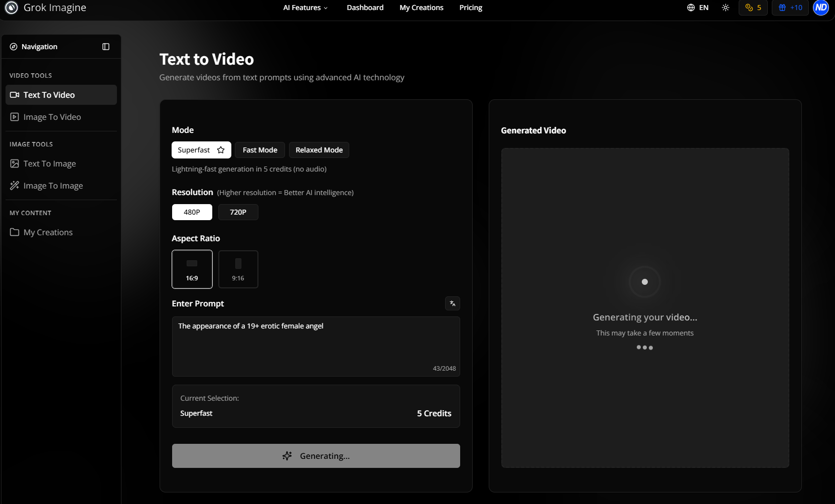Click the Grok Imagine logo icon
This screenshot has height=504, width=835.
point(11,8)
